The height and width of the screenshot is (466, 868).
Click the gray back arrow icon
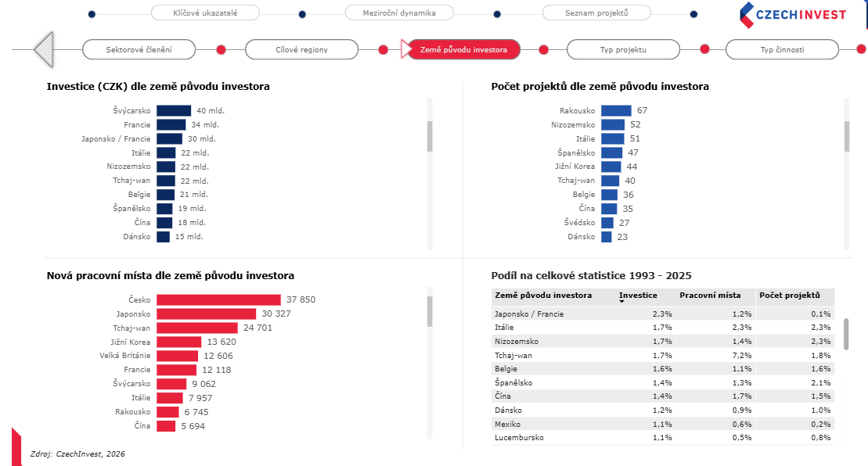click(44, 49)
